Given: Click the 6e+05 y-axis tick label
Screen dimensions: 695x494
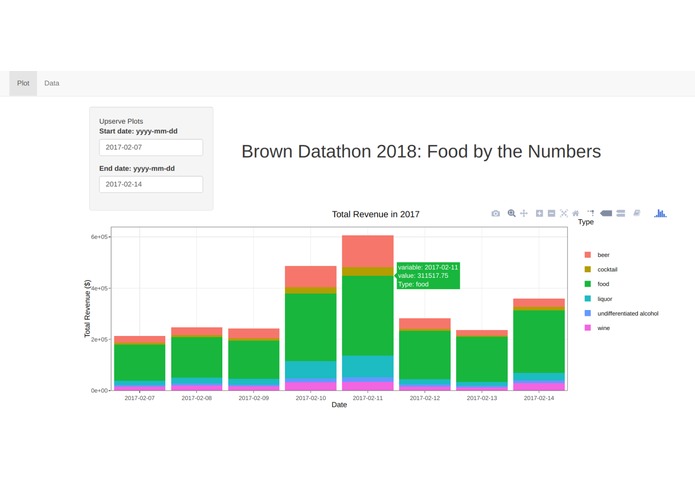Looking at the screenshot, I should [x=99, y=237].
